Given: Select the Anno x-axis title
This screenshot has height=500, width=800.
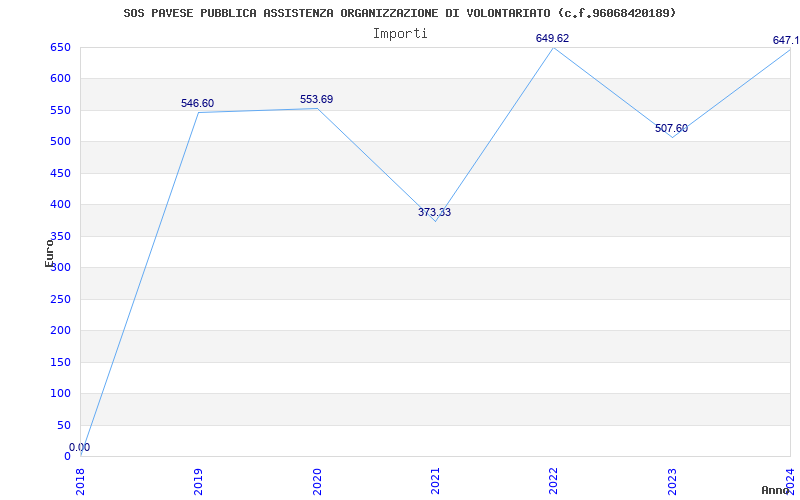Looking at the screenshot, I should pos(776,490).
